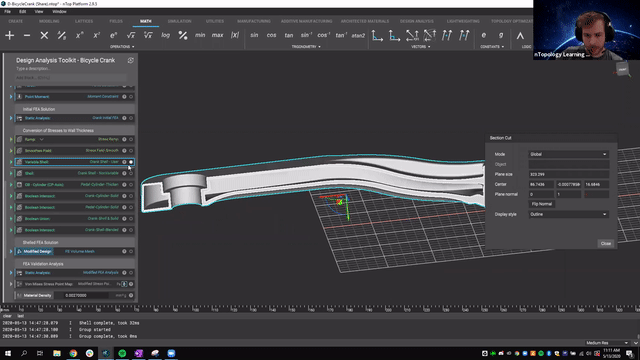Toggle visibility of the Point Moment block
The height and width of the screenshot is (360, 640).
tap(131, 97)
